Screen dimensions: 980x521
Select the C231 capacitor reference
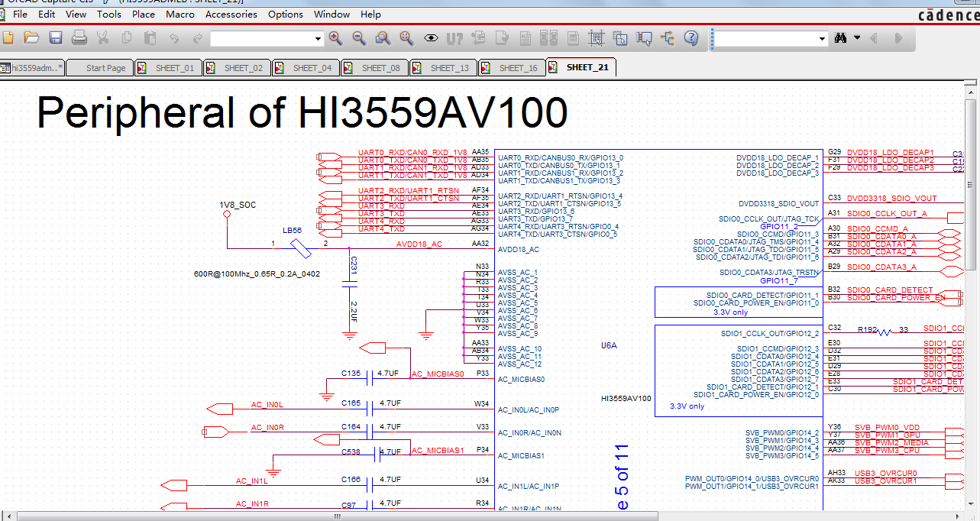[x=354, y=264]
